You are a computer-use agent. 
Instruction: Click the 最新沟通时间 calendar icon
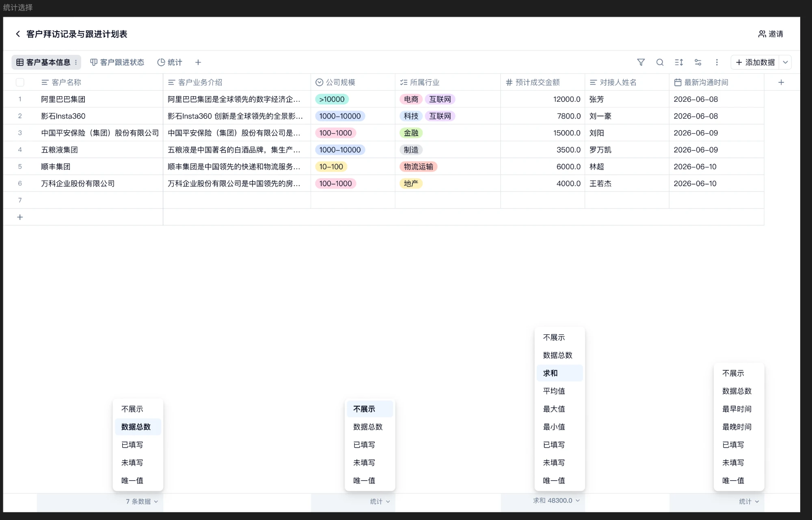point(678,82)
